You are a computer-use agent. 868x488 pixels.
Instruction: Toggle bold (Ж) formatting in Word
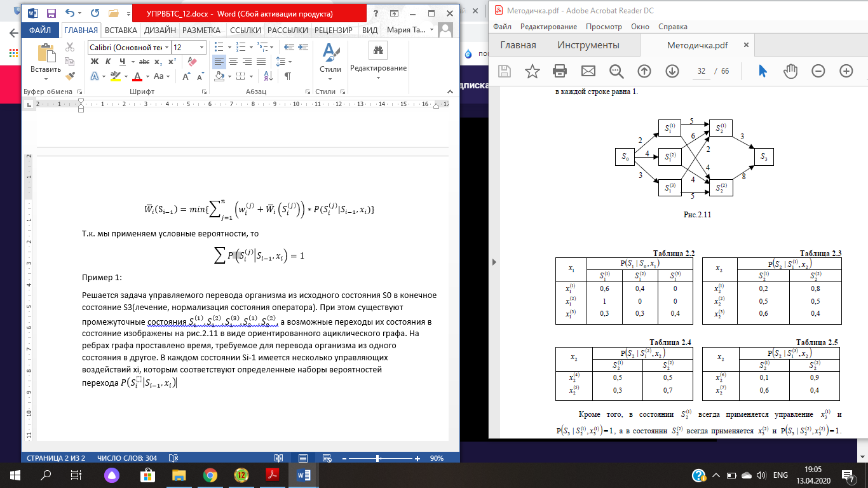(95, 62)
